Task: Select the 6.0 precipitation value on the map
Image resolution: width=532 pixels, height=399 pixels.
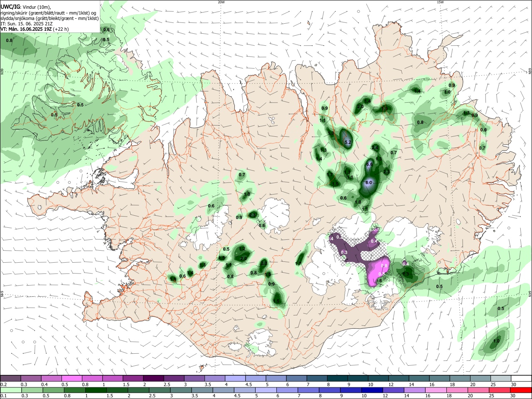Action: [x=368, y=182]
